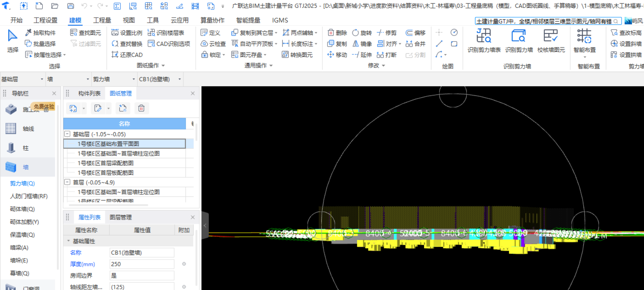Select 暗梁(A) item
This screenshot has height=290, width=644.
[19, 247]
